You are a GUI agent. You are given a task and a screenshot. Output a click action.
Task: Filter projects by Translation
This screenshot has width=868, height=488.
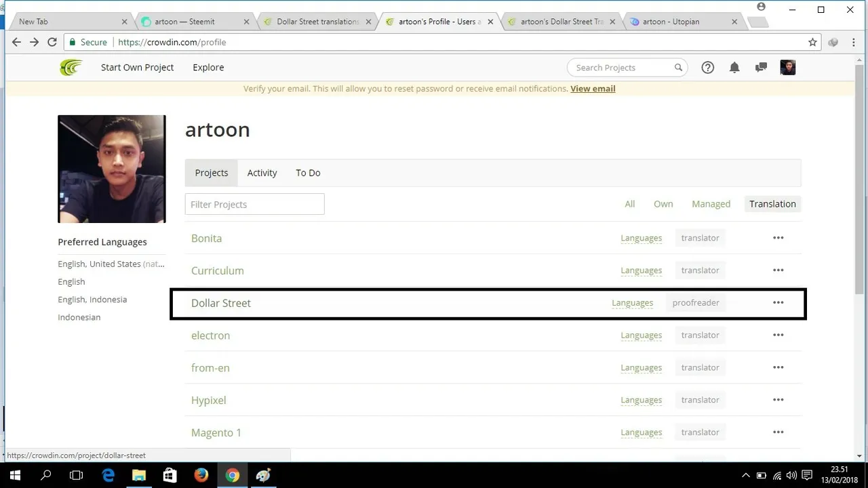tap(772, 204)
